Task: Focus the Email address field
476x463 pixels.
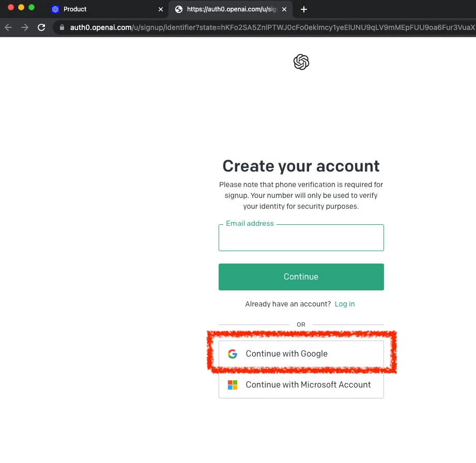Action: click(x=301, y=238)
